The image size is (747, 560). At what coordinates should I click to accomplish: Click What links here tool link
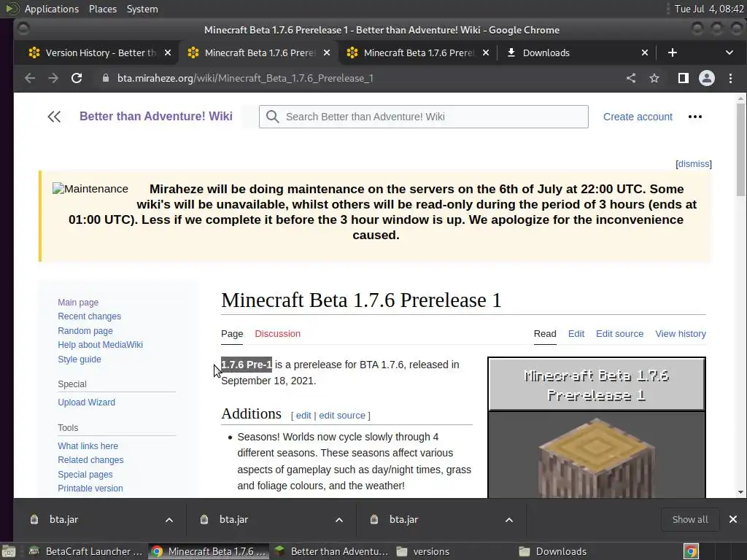point(88,446)
